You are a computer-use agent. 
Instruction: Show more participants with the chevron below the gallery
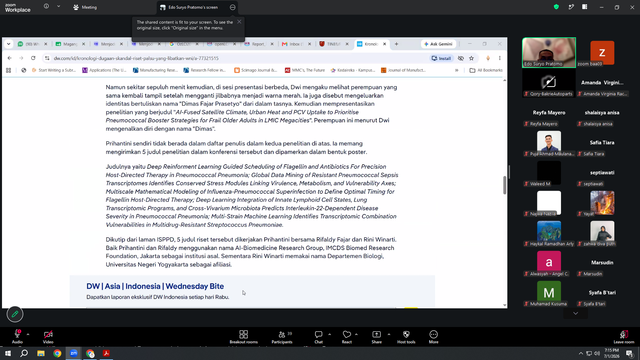pos(576,313)
